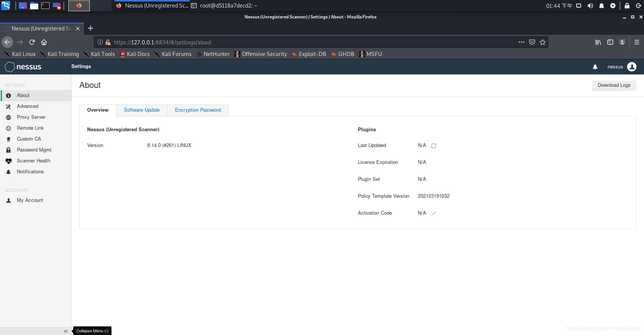Screen dimensions: 644x335
Task: Open MSFU bookmark
Action: pos(370,54)
